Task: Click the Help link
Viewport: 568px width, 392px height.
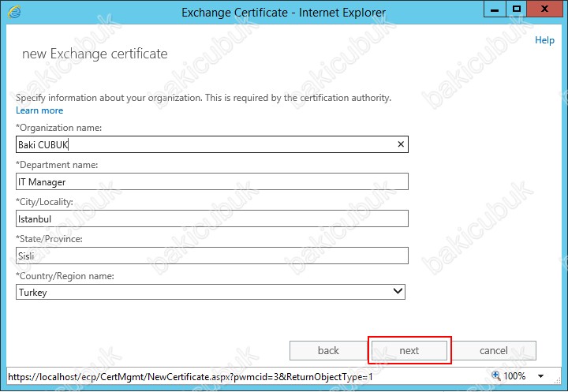Action: (544, 40)
